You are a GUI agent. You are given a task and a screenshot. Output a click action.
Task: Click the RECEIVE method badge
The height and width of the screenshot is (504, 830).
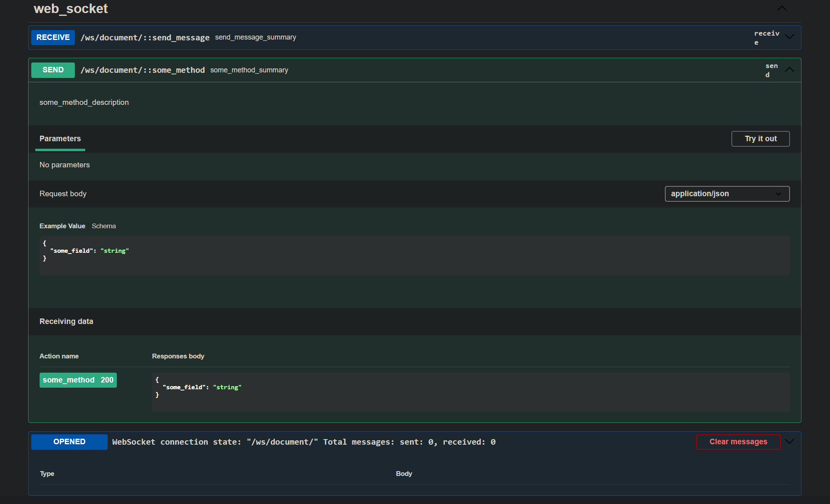pyautogui.click(x=53, y=38)
